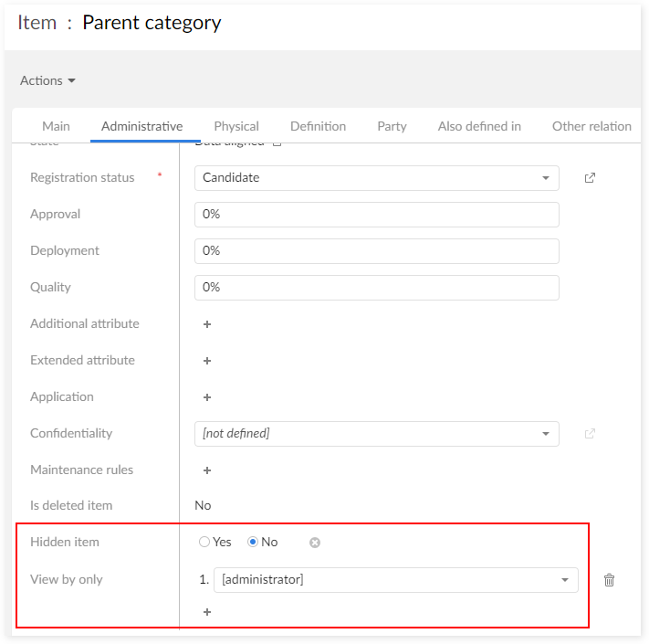Click the Quality percentage field
This screenshot has height=644, width=649.
click(x=376, y=288)
